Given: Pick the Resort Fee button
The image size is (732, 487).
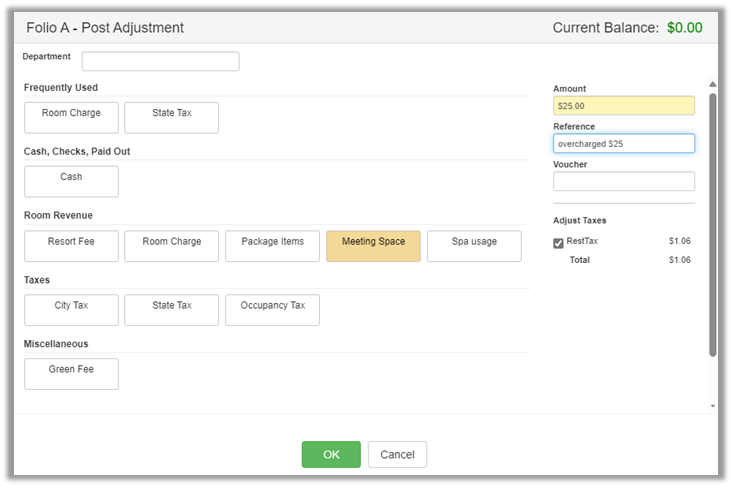Looking at the screenshot, I should click(71, 246).
